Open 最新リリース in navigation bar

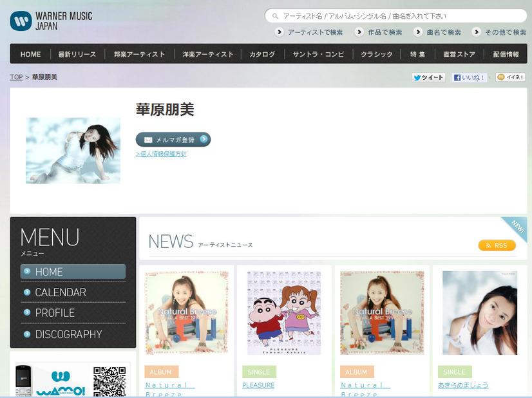coord(77,54)
